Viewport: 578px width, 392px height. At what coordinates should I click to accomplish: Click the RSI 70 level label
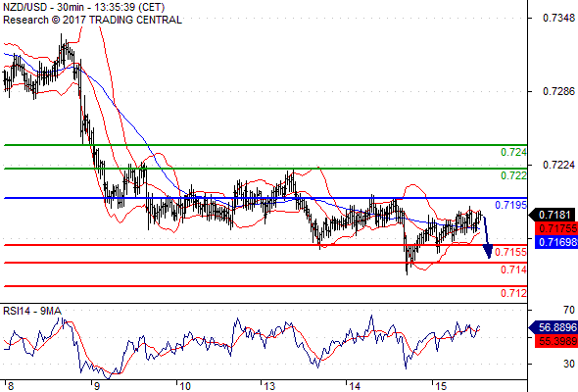coord(569,310)
